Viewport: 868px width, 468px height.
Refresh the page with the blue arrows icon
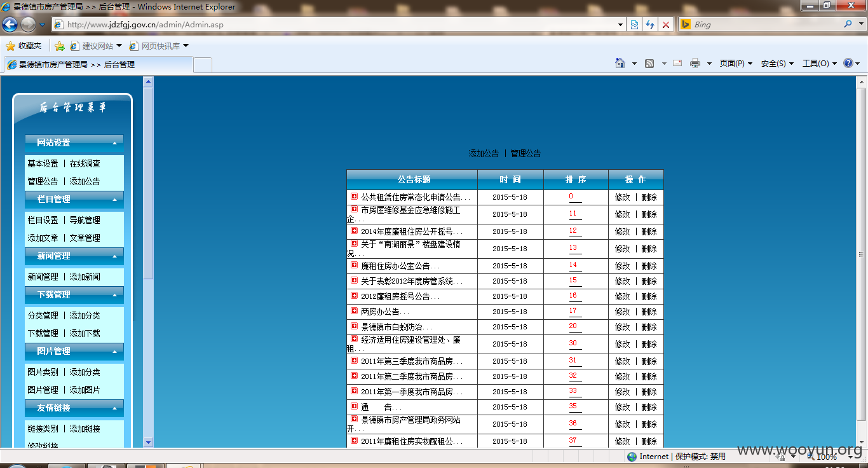[x=650, y=25]
